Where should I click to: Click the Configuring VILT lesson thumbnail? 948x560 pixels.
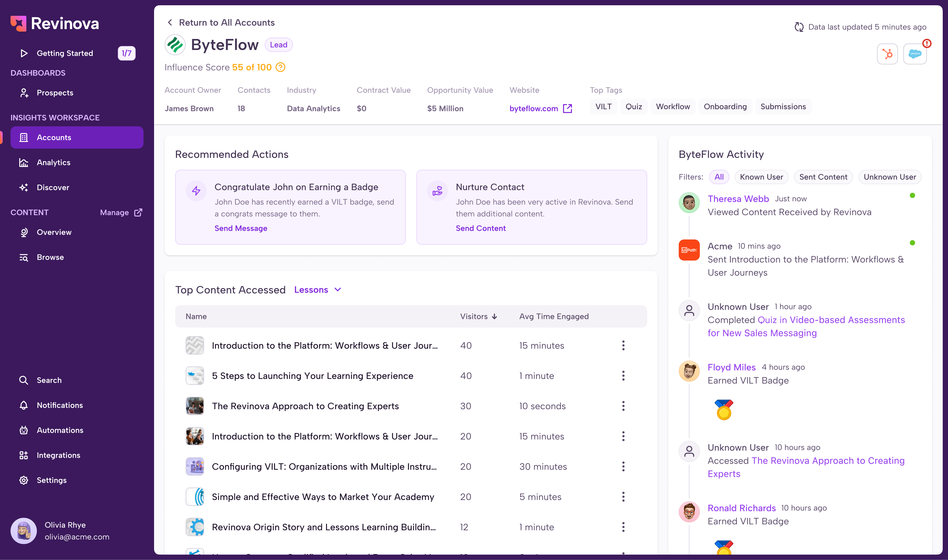tap(194, 466)
